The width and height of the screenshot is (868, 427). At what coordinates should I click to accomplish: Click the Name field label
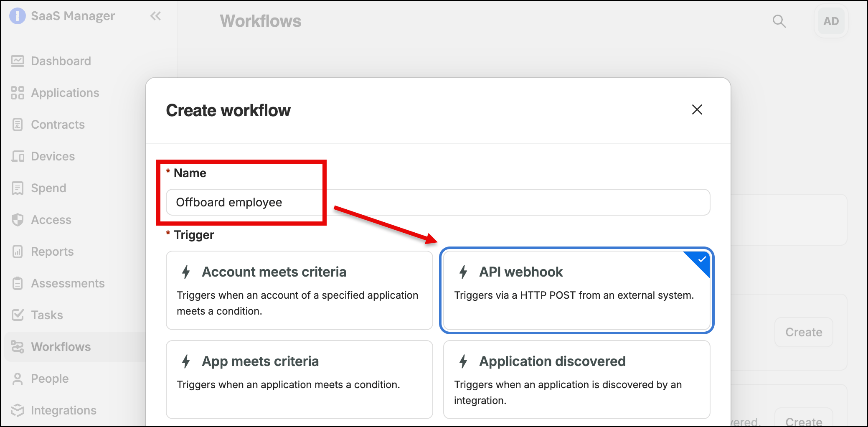coord(190,173)
